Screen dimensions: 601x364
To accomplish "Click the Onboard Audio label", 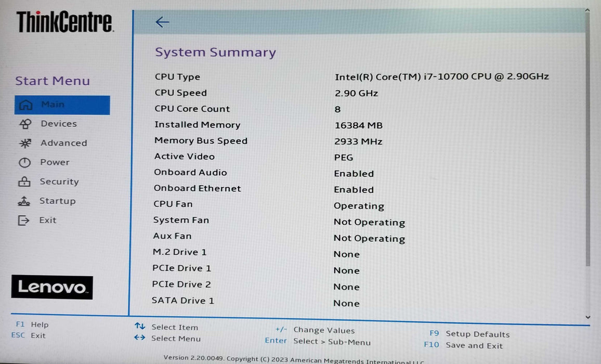I will pos(190,172).
